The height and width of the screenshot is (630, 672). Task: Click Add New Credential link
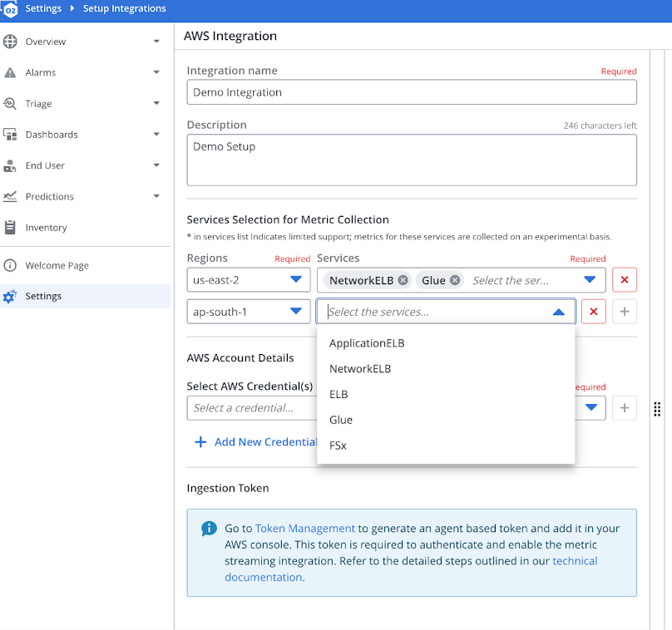click(265, 442)
